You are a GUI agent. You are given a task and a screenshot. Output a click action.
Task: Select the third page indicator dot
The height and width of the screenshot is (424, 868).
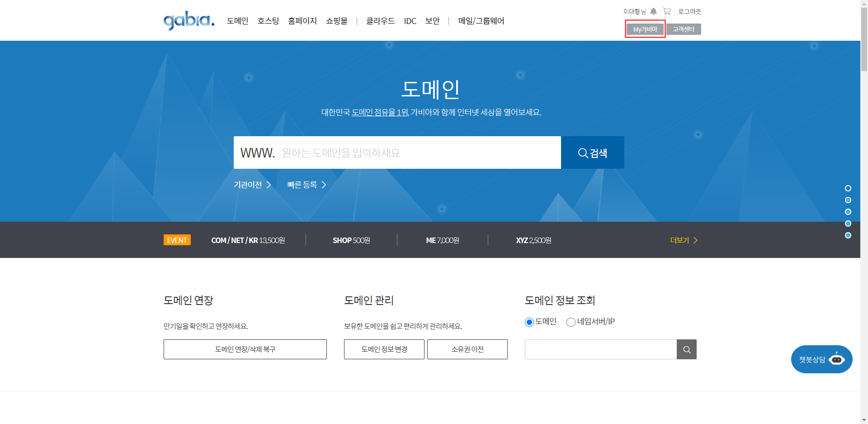pyautogui.click(x=848, y=212)
